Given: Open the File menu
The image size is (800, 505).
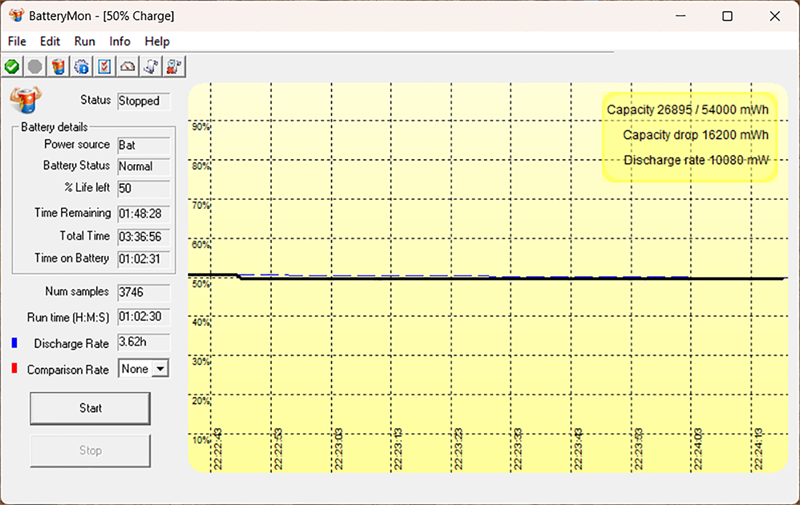Looking at the screenshot, I should coord(17,41).
